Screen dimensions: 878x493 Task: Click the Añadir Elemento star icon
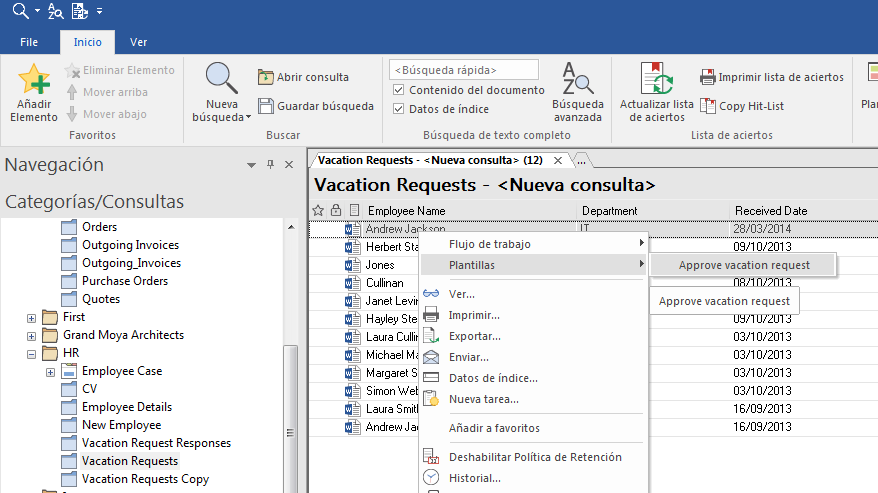34,79
